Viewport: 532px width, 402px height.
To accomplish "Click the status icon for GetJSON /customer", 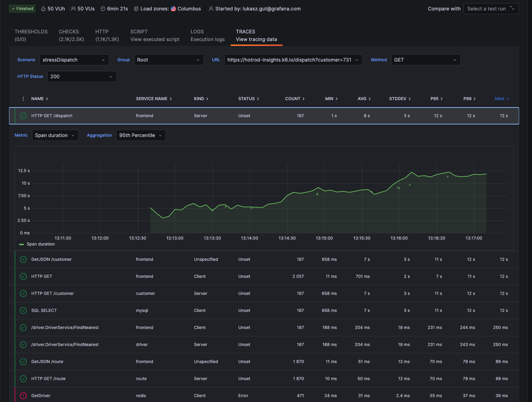I will coord(23,259).
